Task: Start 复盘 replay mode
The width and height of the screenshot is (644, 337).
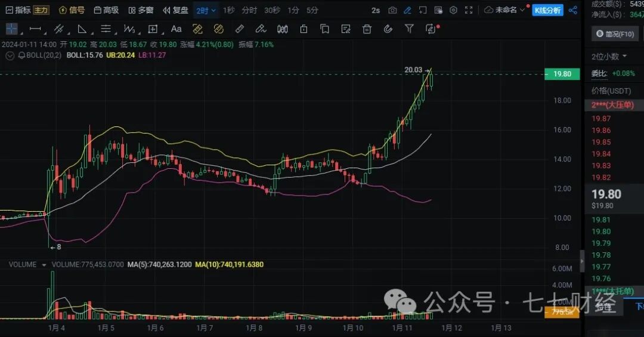Action: point(175,10)
